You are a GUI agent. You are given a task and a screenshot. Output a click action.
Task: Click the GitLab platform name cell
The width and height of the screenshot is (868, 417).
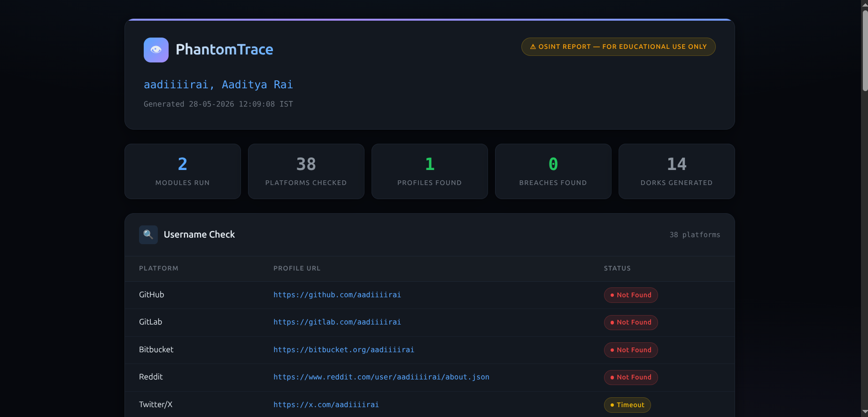pyautogui.click(x=151, y=322)
